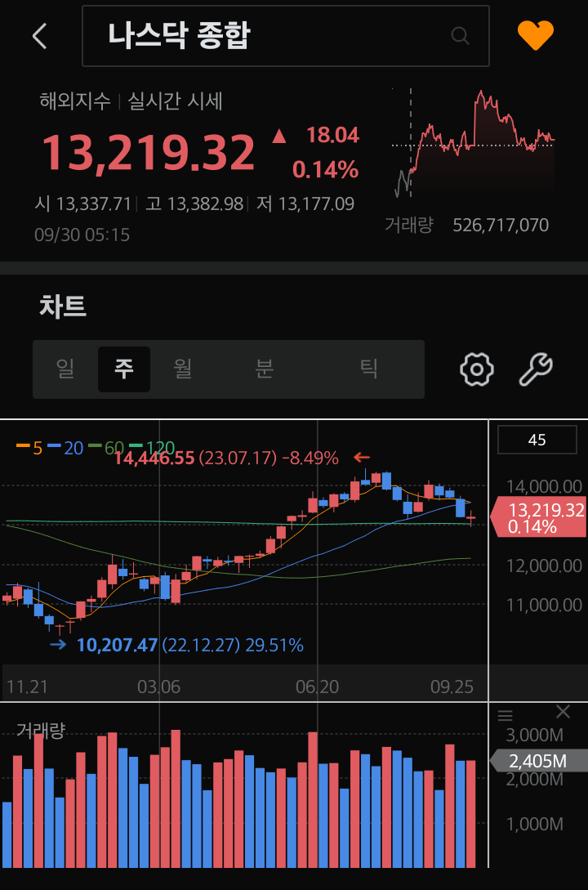Tap the 해외지수 label

point(75,101)
